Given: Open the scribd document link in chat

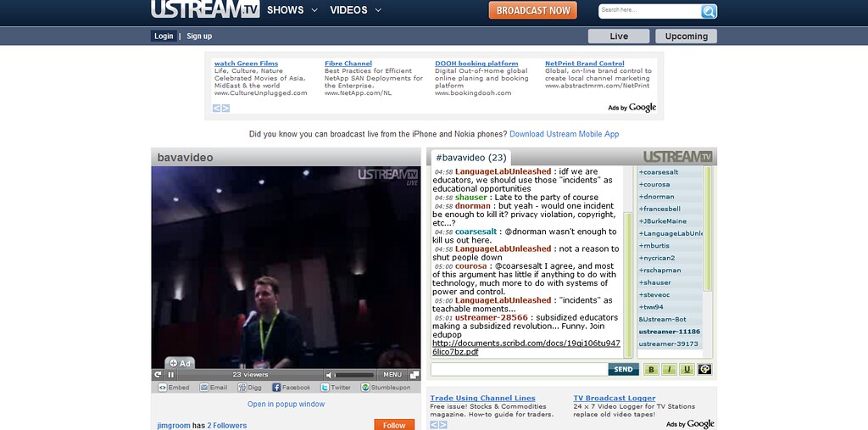Looking at the screenshot, I should pyautogui.click(x=526, y=348).
